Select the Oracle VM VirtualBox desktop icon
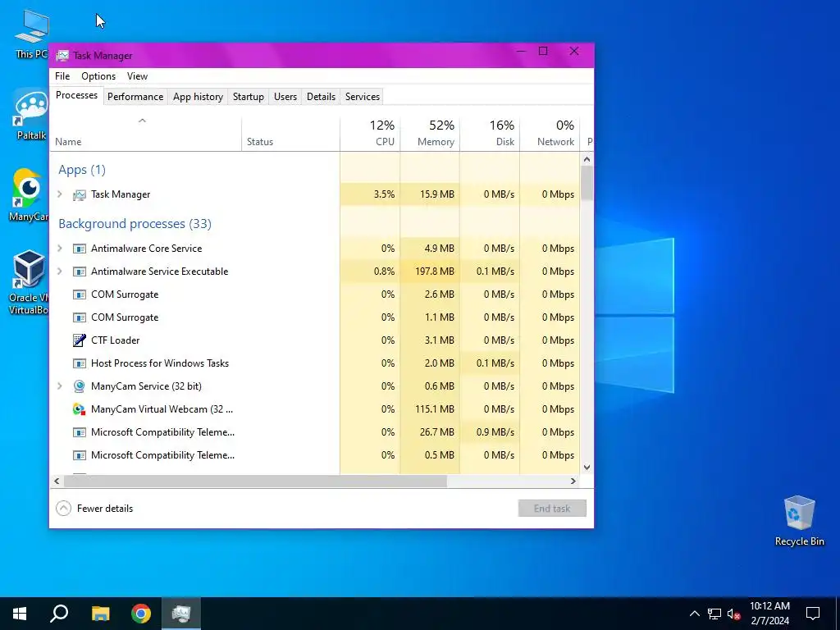This screenshot has width=840, height=630. pos(29,282)
